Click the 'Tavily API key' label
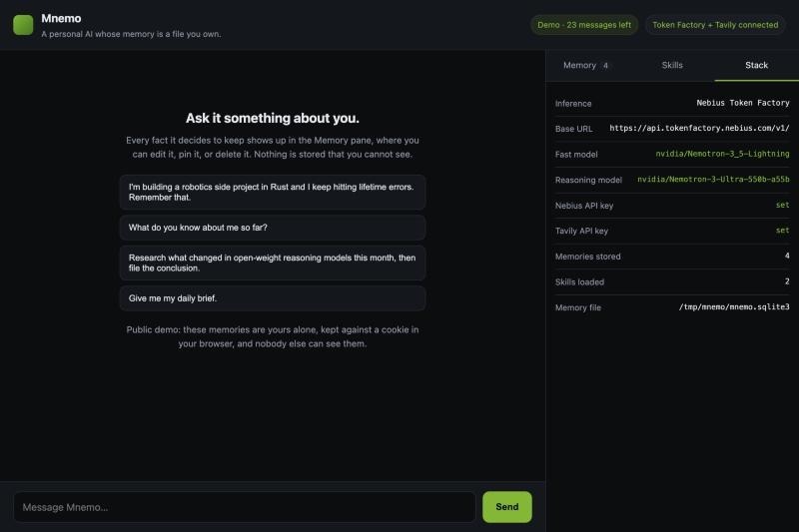Image resolution: width=799 pixels, height=532 pixels. pyautogui.click(x=581, y=232)
